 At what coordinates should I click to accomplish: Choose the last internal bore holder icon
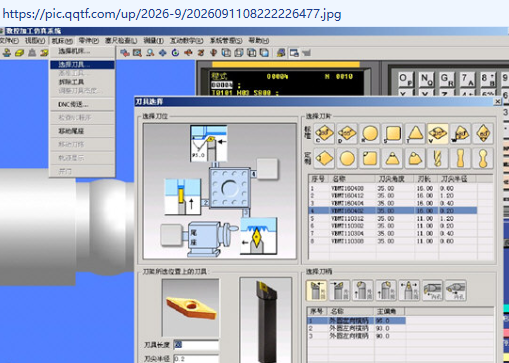[x=456, y=290]
